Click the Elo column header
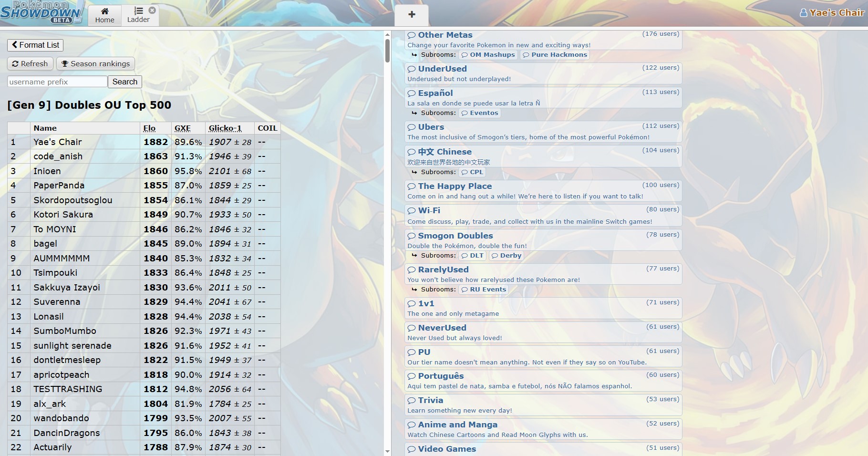Image resolution: width=868 pixels, height=456 pixels. (149, 128)
